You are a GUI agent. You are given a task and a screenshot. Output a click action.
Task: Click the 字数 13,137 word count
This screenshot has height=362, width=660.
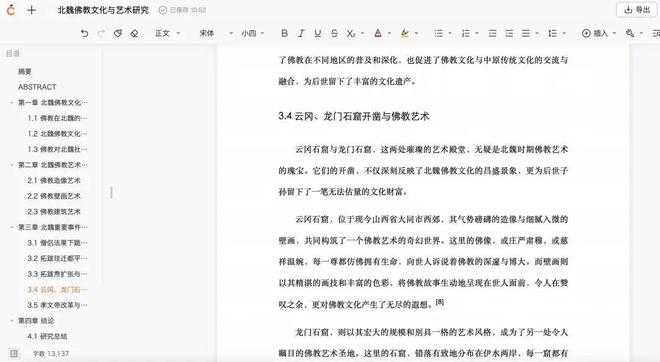pos(51,354)
